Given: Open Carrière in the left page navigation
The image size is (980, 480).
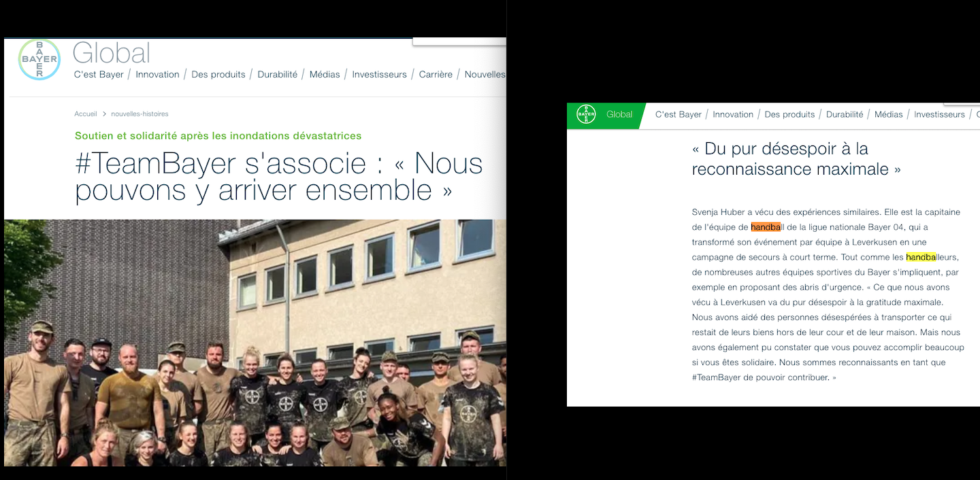Looking at the screenshot, I should (x=436, y=75).
